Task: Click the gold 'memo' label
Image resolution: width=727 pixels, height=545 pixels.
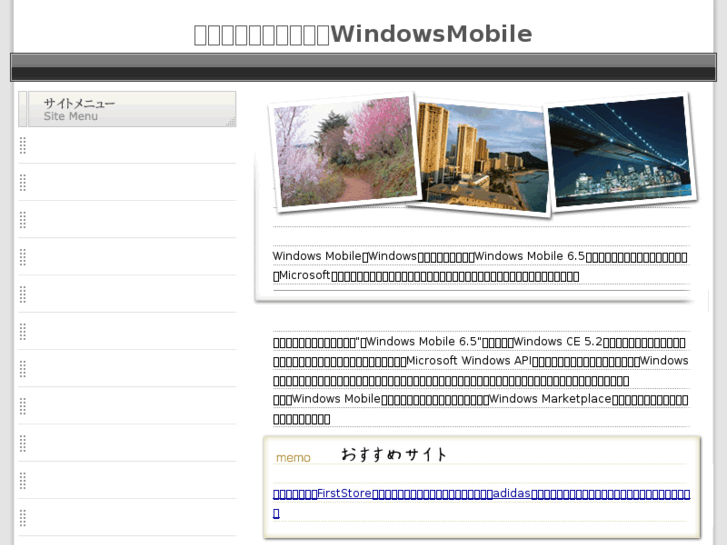Action: 293,458
